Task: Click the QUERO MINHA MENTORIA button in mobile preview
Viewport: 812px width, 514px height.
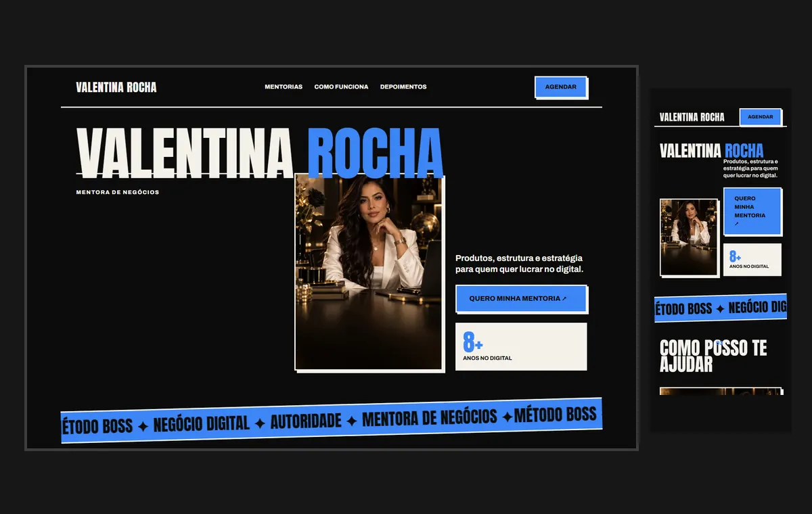Action: [x=752, y=211]
